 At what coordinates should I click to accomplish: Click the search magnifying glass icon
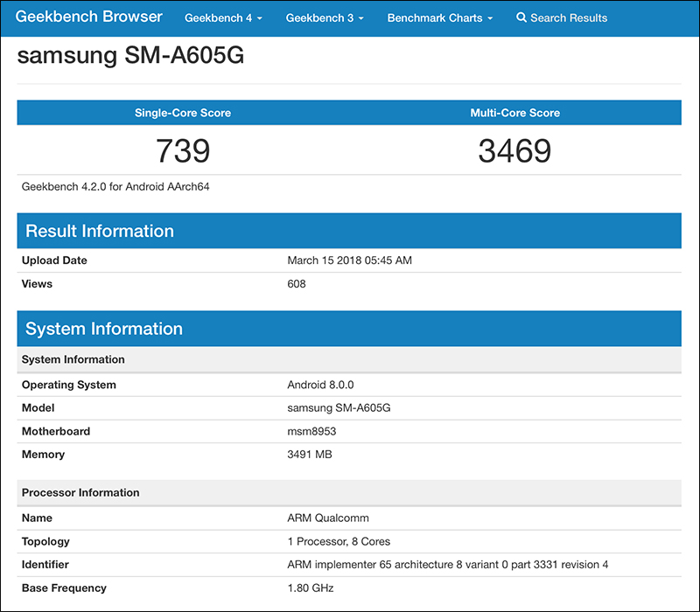(521, 17)
